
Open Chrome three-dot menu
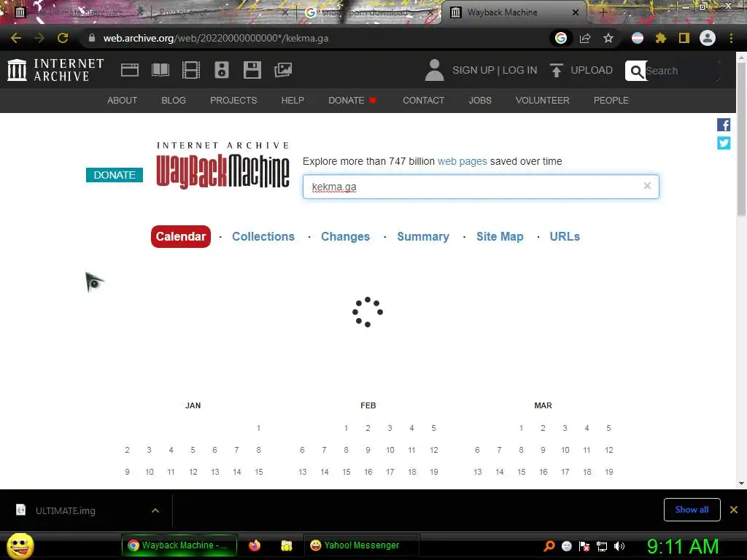coord(731,38)
